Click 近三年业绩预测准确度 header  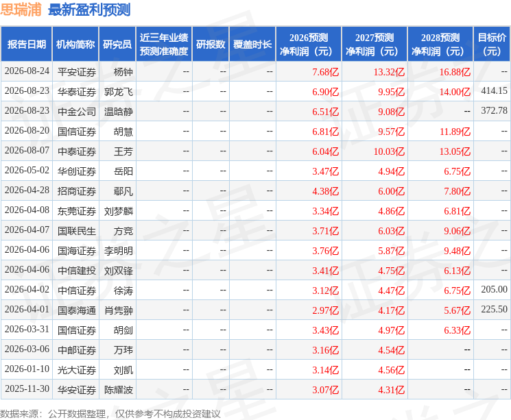[x=164, y=45]
